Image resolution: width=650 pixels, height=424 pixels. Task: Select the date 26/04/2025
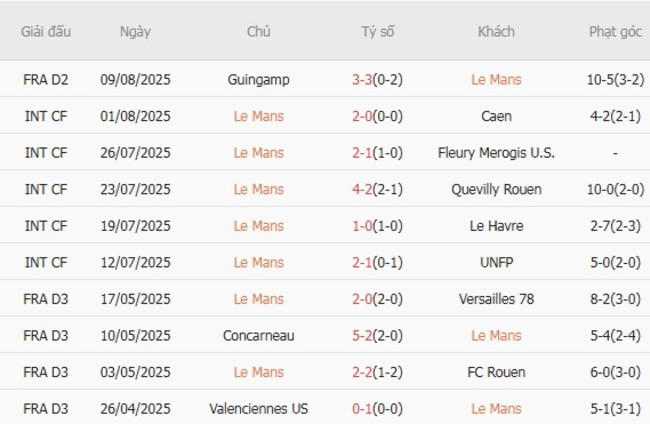pyautogui.click(x=135, y=408)
